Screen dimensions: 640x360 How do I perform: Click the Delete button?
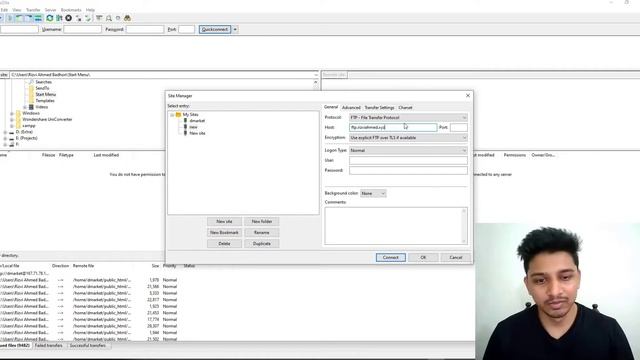click(224, 244)
